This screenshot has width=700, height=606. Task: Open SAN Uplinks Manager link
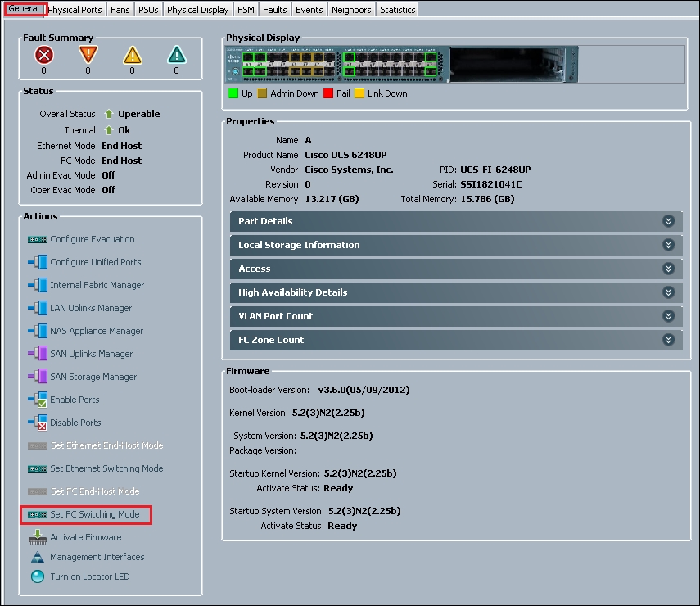pyautogui.click(x=91, y=354)
